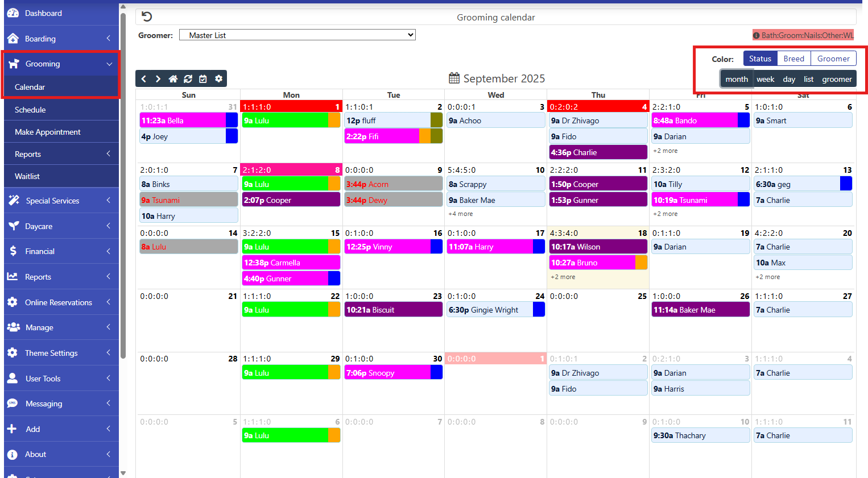Image resolution: width=868 pixels, height=478 pixels.
Task: Click the undo arrow icon above Groomer
Action: click(x=147, y=16)
